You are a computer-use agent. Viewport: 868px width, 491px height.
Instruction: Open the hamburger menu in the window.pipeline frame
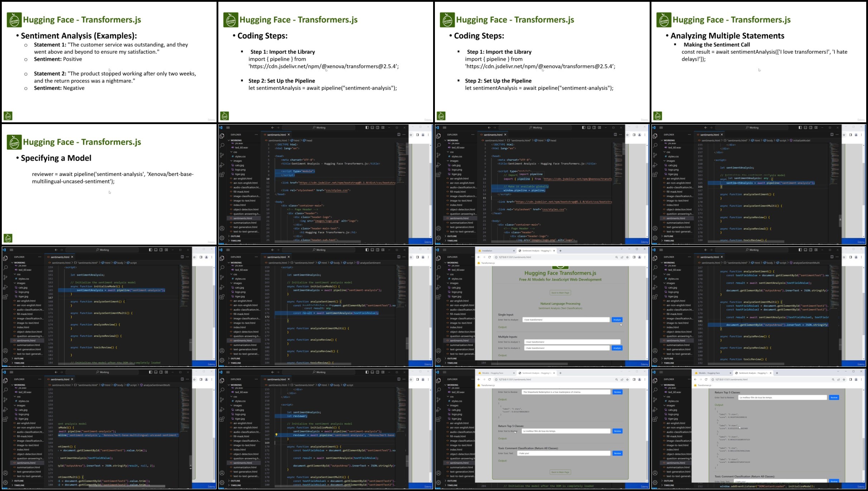point(445,128)
